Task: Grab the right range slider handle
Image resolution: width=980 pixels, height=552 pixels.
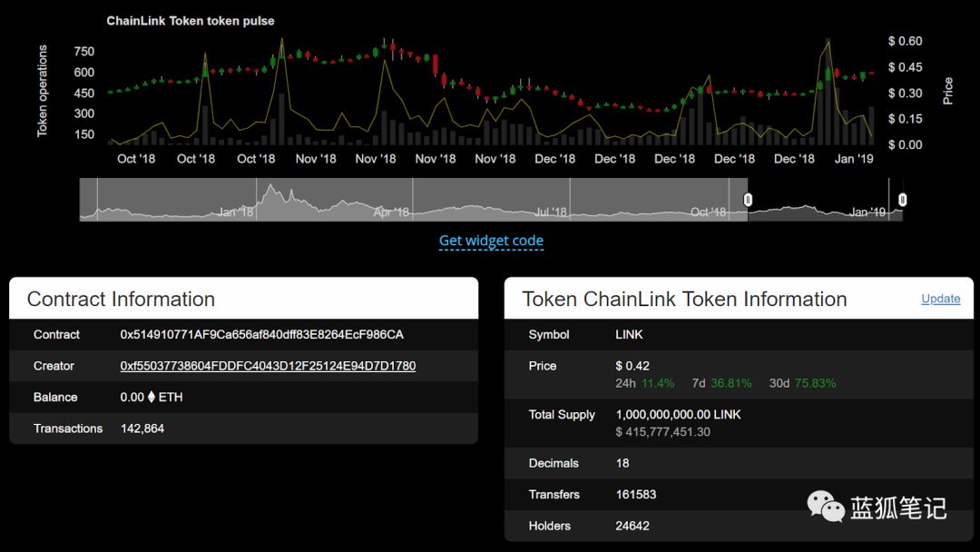Action: pyautogui.click(x=903, y=200)
